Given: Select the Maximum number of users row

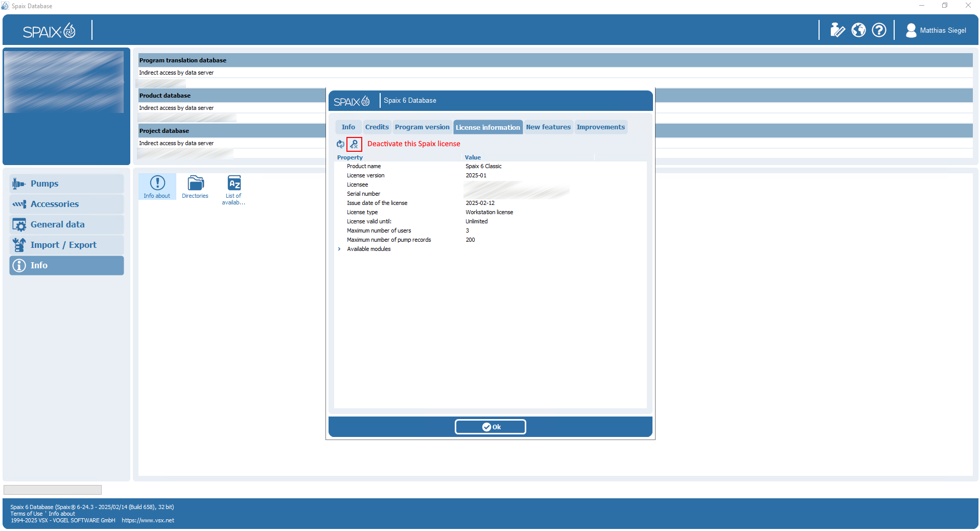Looking at the screenshot, I should [x=491, y=230].
